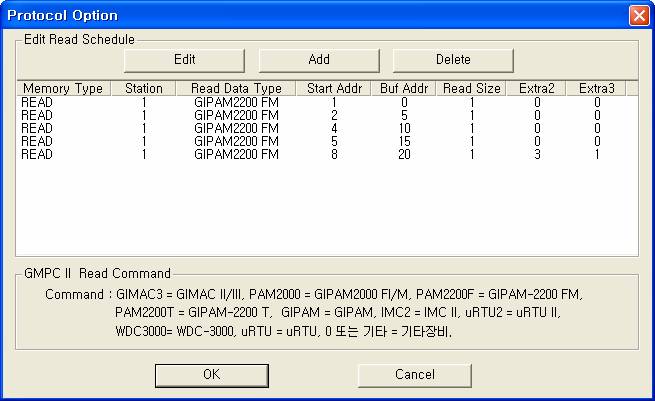Cancel the Protocol Option dialog
655x401 pixels.
pyautogui.click(x=414, y=375)
